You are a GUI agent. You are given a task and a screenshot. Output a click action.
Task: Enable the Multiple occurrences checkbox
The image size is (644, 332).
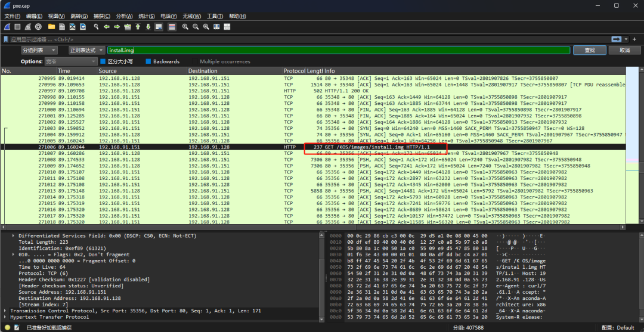pos(195,61)
